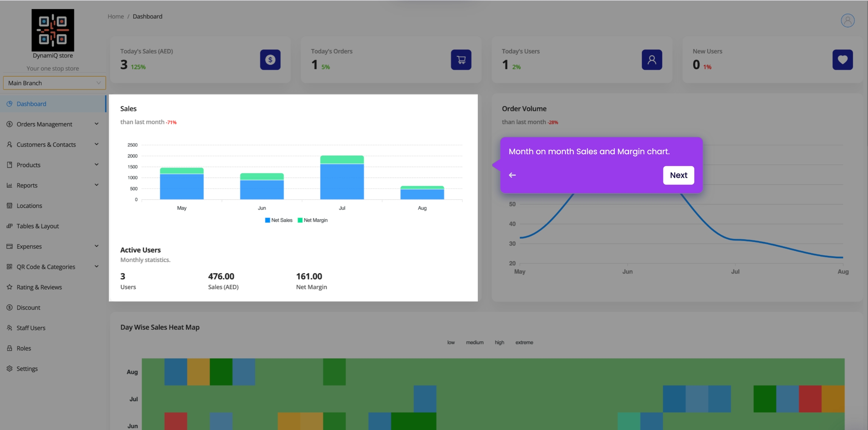Select Tables & Layout menu item
The image size is (868, 430).
coord(37,226)
